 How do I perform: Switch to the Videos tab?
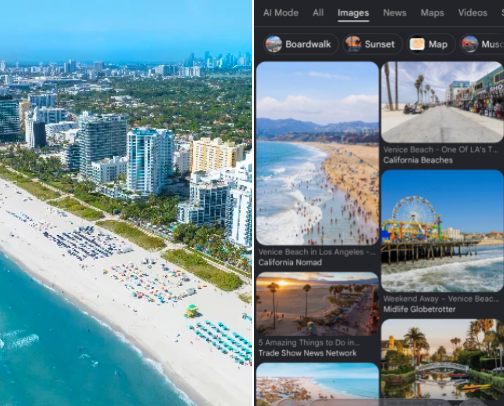[473, 13]
